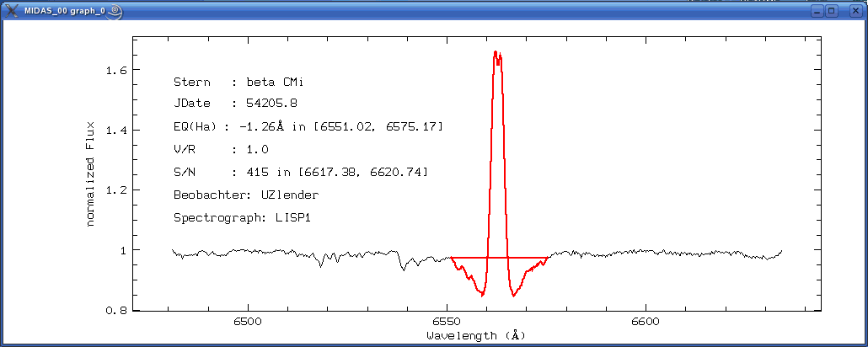
Task: Click the 'Wavelength (Å)' axis label
Action: (475, 335)
